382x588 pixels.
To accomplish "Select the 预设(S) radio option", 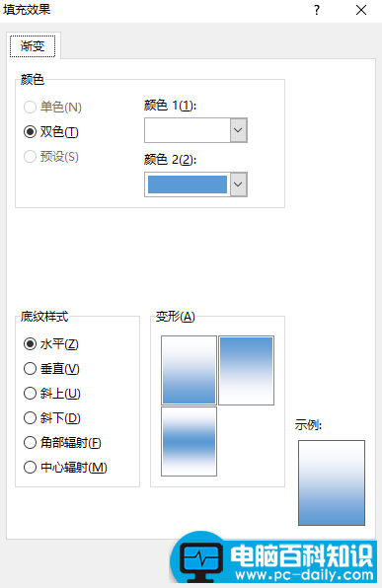I will pos(51,157).
